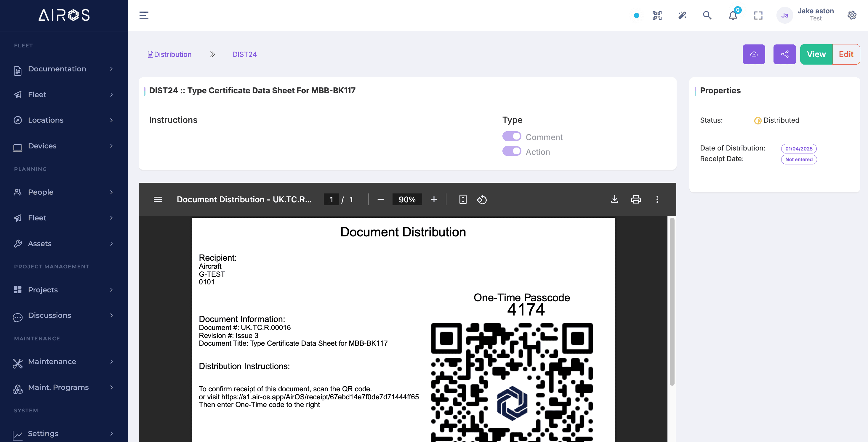Print the document from the viewer toolbar
The height and width of the screenshot is (442, 868).
point(637,199)
